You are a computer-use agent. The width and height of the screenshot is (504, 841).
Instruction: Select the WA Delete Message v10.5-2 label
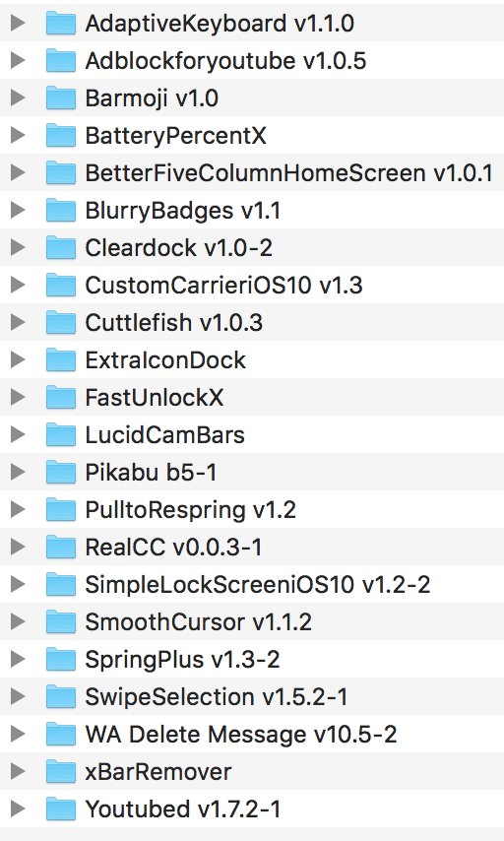point(241,735)
